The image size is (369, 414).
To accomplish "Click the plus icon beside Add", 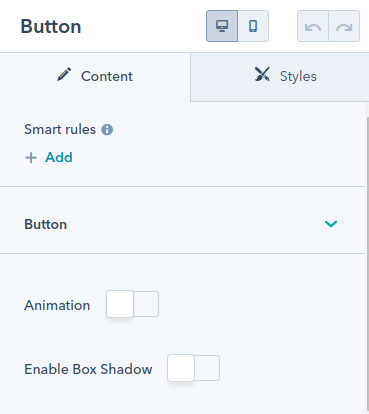I will 31,157.
